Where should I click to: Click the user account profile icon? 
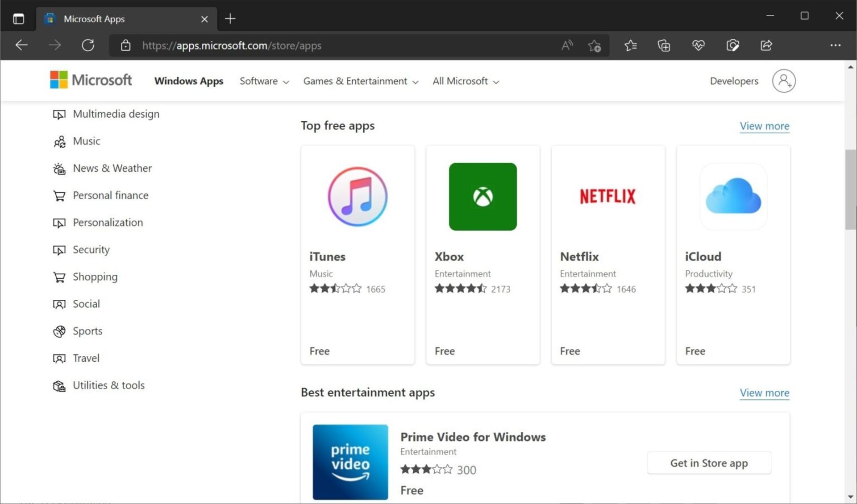click(784, 81)
